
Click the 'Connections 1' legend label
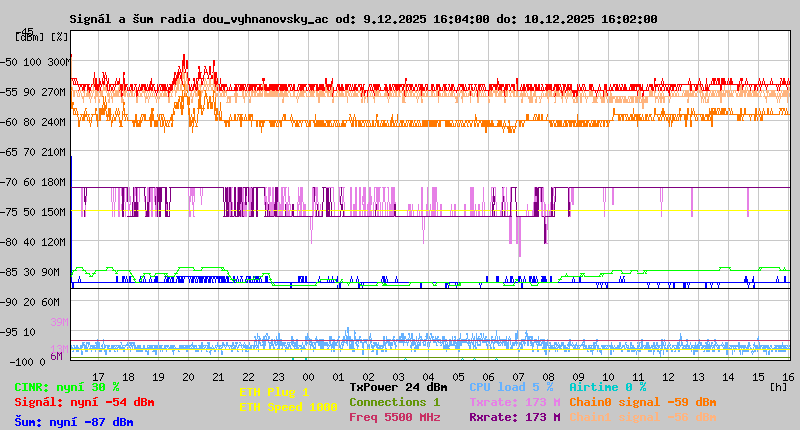[x=394, y=402]
